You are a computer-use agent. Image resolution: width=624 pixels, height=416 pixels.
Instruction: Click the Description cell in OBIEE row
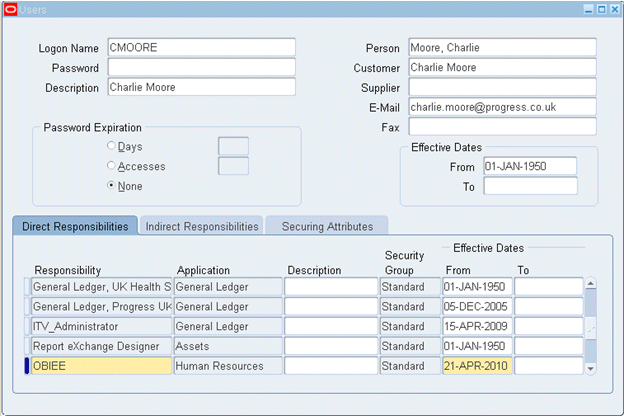pos(331,366)
